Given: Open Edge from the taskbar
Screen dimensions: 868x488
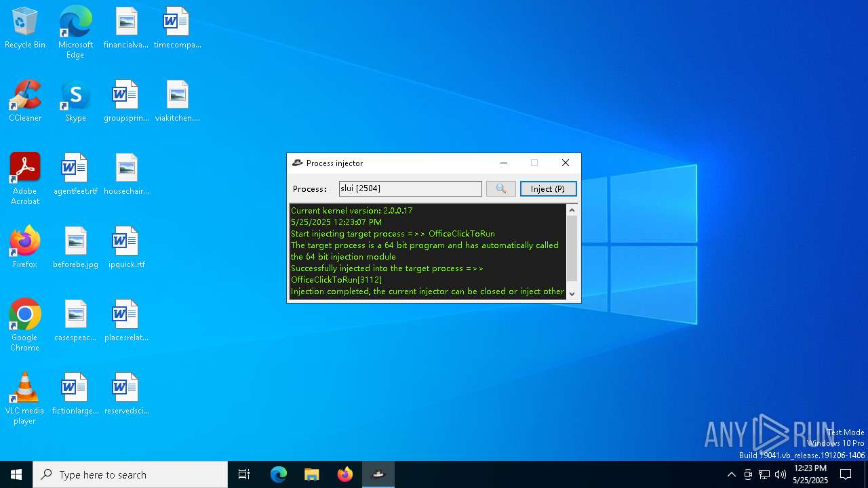Looking at the screenshot, I should 279,474.
